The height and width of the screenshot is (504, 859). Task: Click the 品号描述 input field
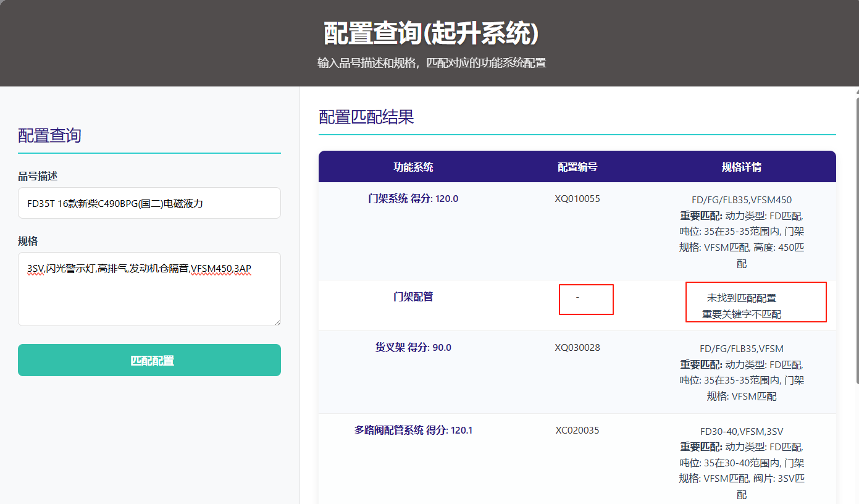click(x=149, y=203)
